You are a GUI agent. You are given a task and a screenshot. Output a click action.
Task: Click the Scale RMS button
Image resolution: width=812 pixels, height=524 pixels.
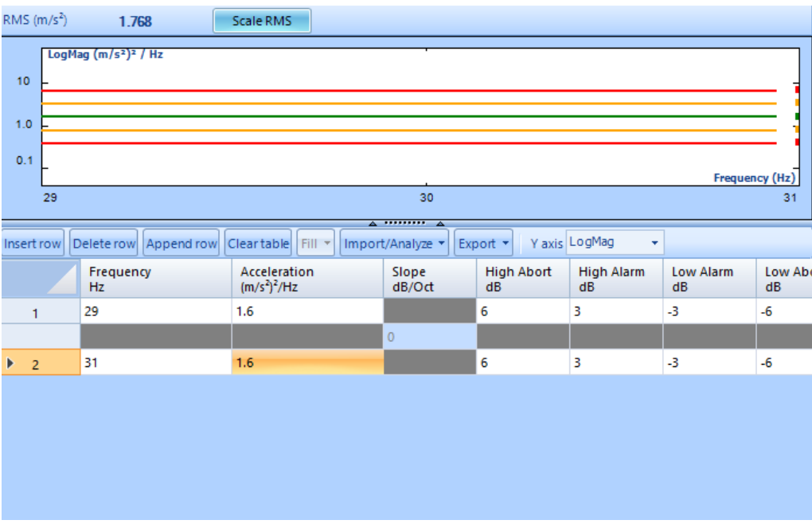[x=262, y=22]
